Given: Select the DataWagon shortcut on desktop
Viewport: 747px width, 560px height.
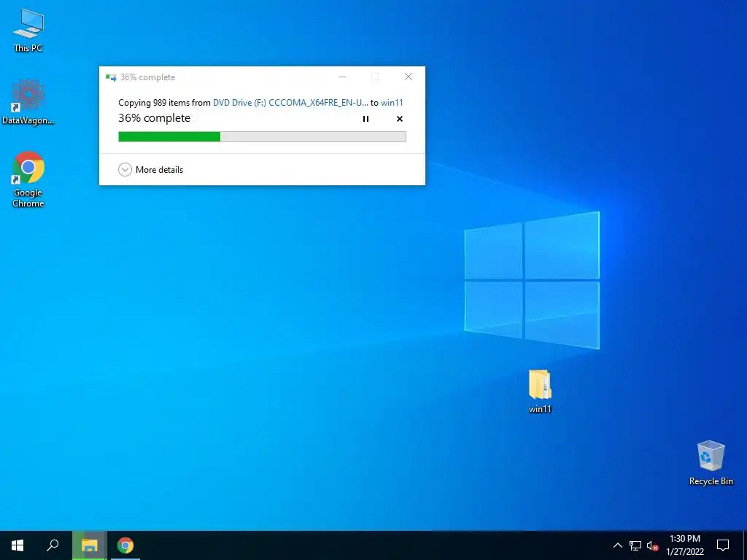Looking at the screenshot, I should [x=28, y=102].
